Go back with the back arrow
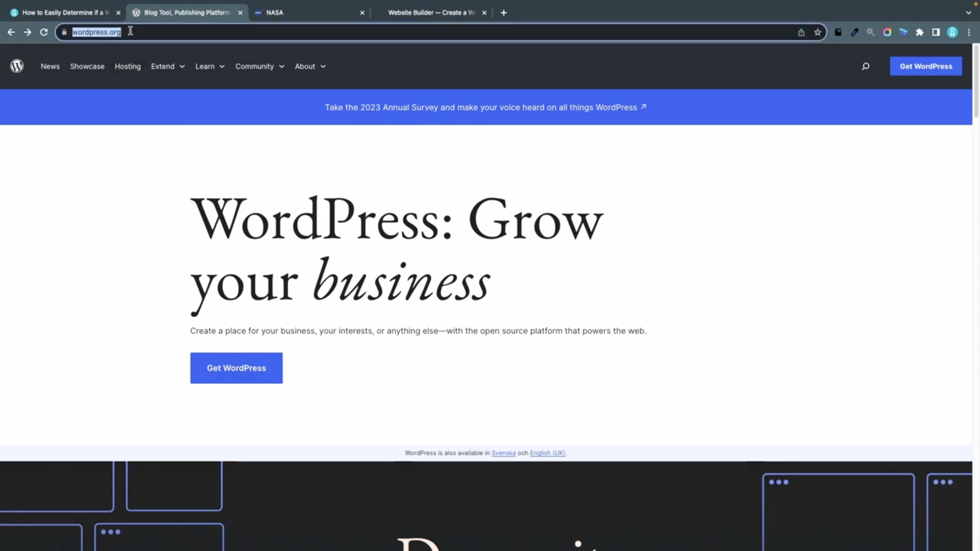 [x=11, y=32]
